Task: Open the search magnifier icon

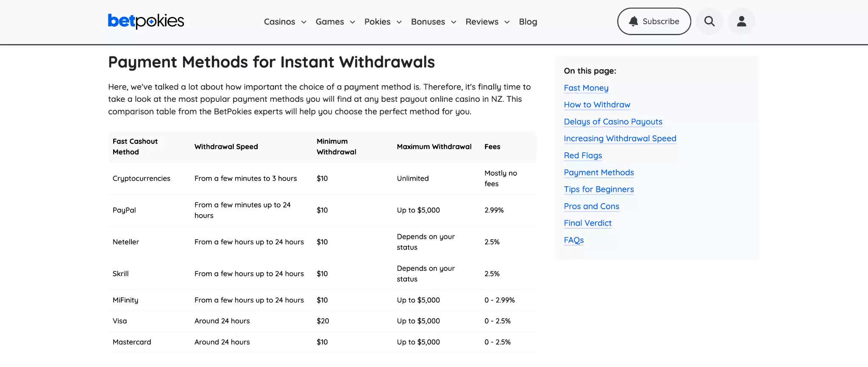Action: coord(709,21)
